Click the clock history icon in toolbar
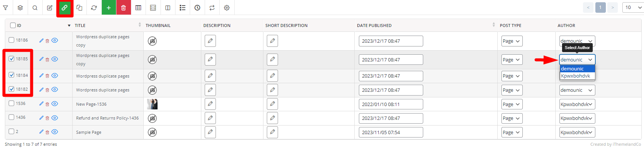 [x=197, y=7]
